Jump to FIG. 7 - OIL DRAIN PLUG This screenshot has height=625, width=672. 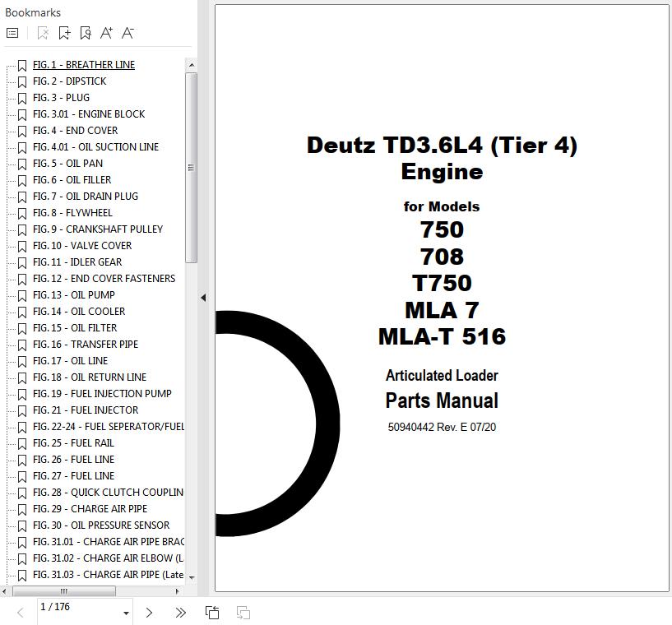(x=86, y=197)
